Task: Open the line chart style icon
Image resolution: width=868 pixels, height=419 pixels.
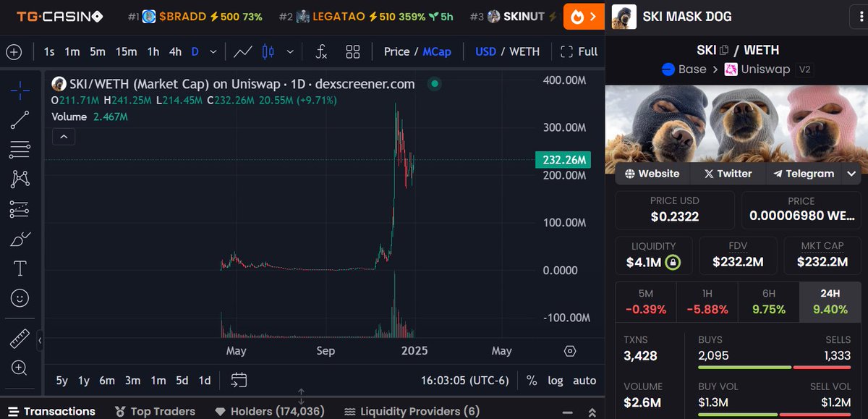Action: (x=243, y=52)
